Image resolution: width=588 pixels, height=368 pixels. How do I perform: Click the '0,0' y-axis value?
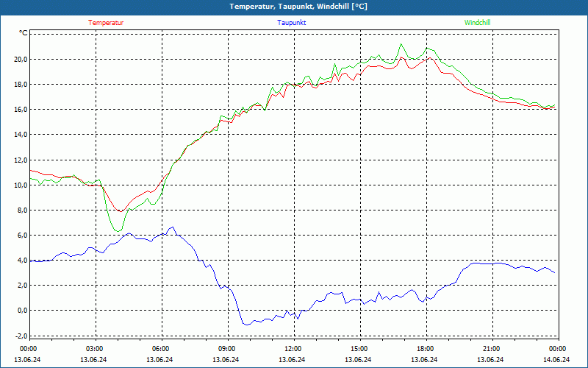point(23,311)
